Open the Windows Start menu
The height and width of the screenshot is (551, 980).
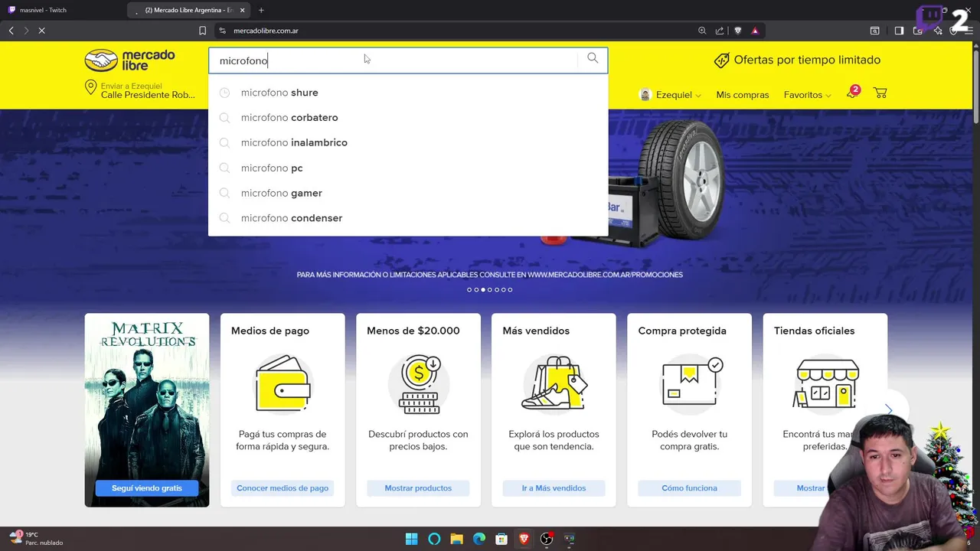coord(411,539)
